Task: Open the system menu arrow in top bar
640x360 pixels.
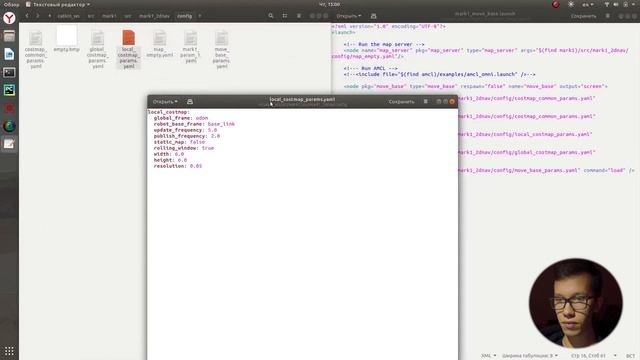Action: point(634,4)
